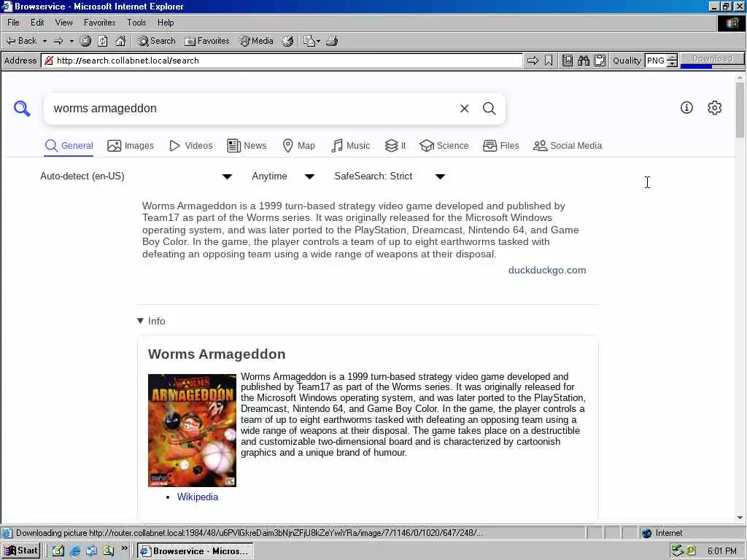Screen dimensions: 747x560
Task: Open the Media toolbar pane
Action: click(x=256, y=41)
